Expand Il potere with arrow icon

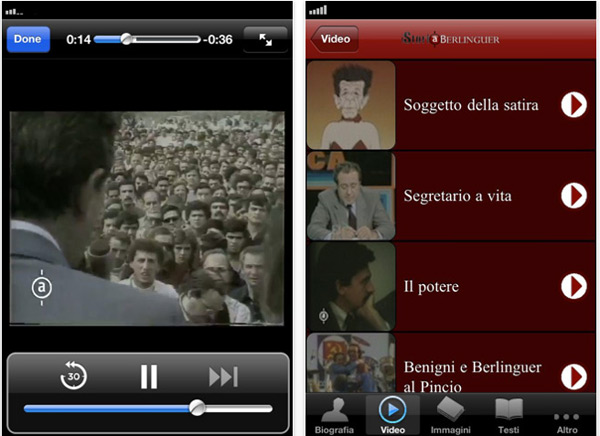[x=574, y=286]
